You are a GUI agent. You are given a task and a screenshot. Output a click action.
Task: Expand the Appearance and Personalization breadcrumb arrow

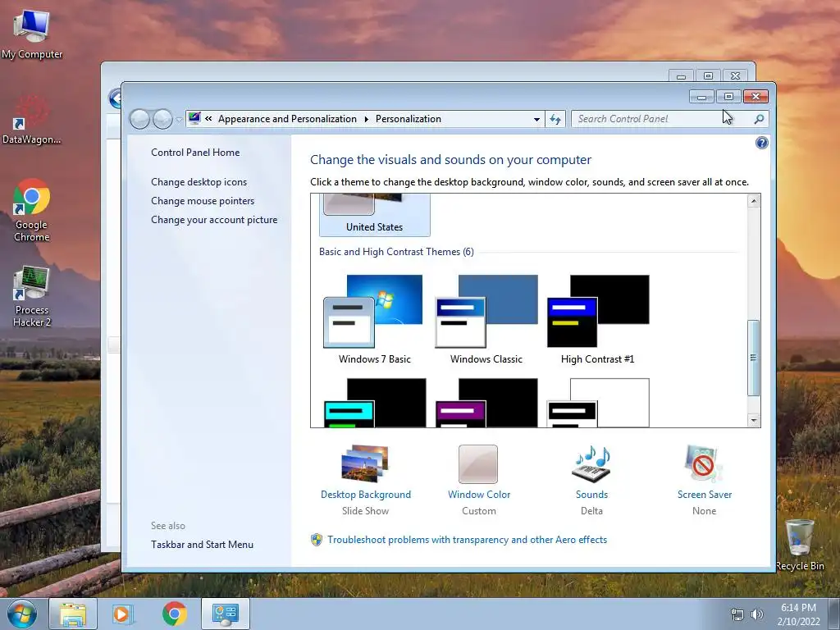pos(367,119)
